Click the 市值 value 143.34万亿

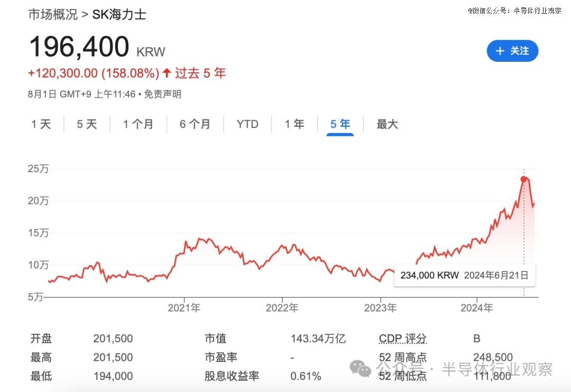(x=318, y=339)
